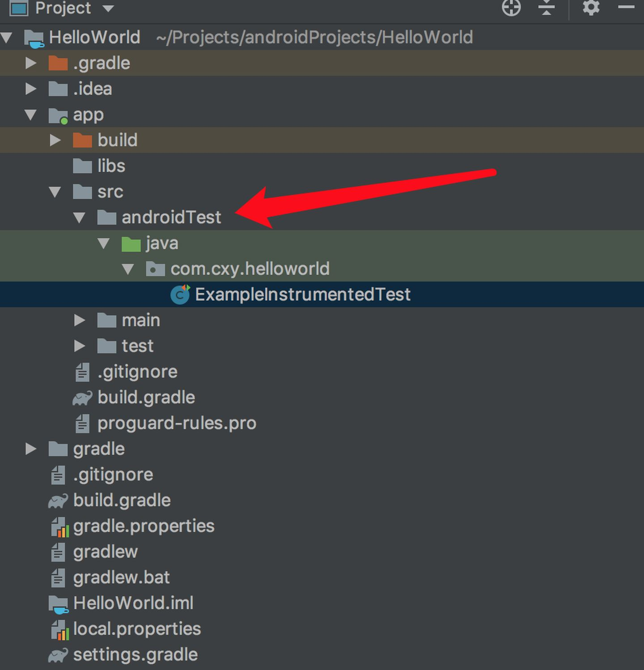Collapse the app module arrow
Viewport: 644px width, 670px height.
click(31, 115)
